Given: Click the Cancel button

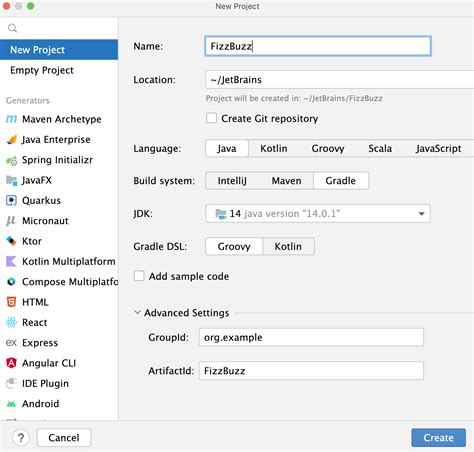Looking at the screenshot, I should tap(64, 438).
